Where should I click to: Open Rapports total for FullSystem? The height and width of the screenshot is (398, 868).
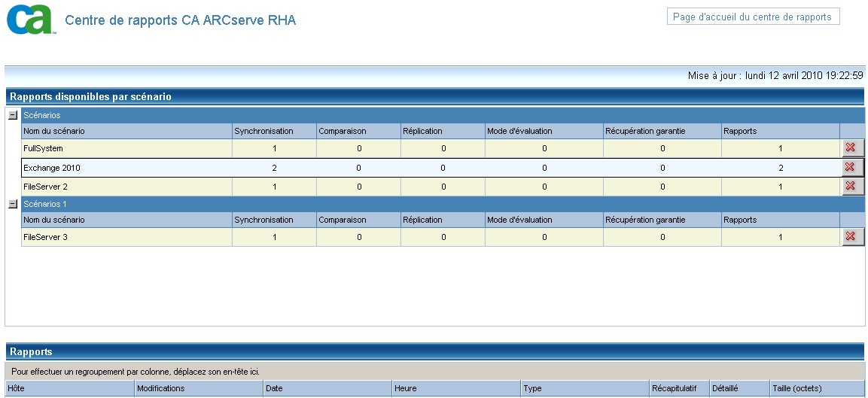click(x=781, y=148)
